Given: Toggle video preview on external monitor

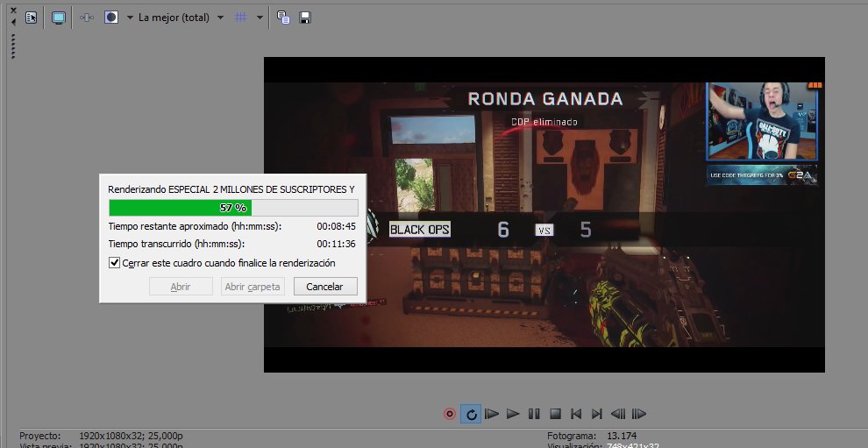Looking at the screenshot, I should point(59,18).
